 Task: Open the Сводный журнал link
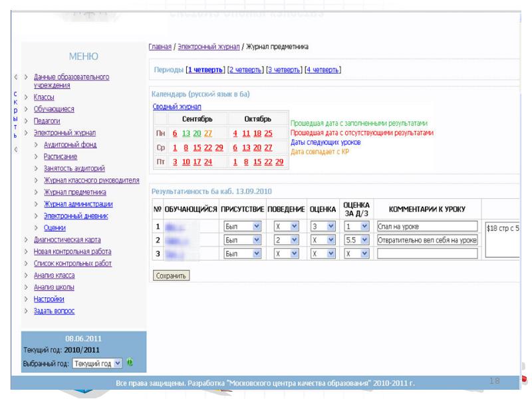tap(177, 106)
